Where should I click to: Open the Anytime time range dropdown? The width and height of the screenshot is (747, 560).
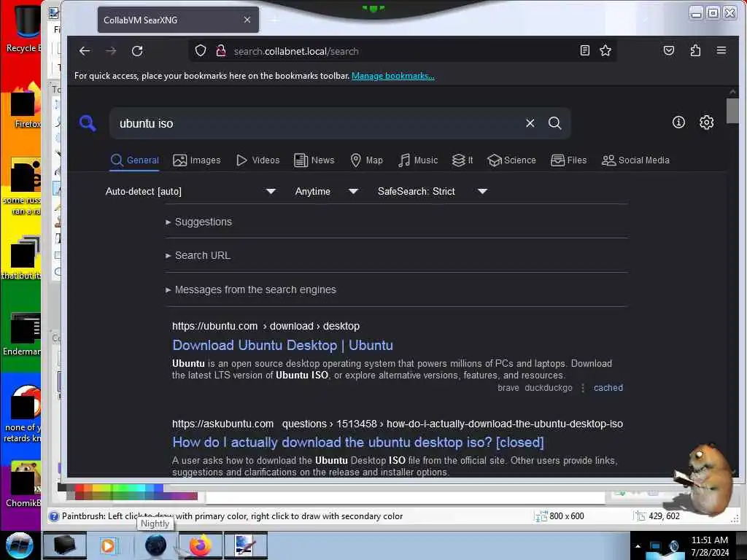click(x=327, y=192)
